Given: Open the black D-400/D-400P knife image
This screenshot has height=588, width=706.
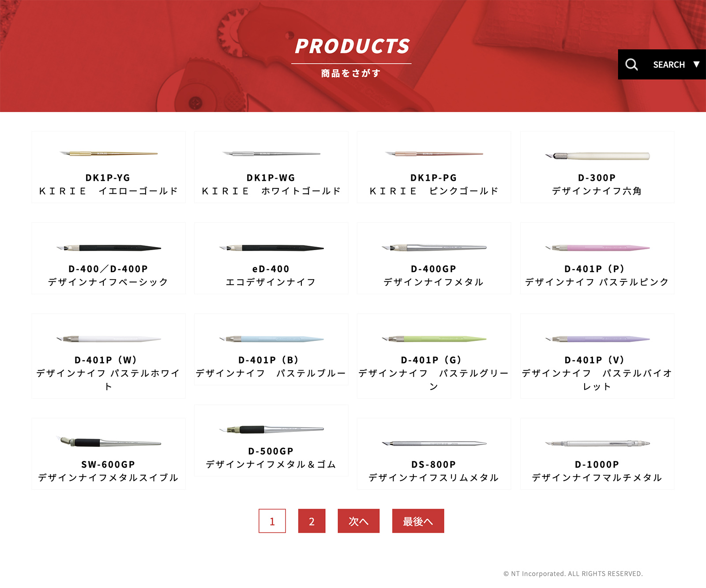Looking at the screenshot, I should [109, 248].
